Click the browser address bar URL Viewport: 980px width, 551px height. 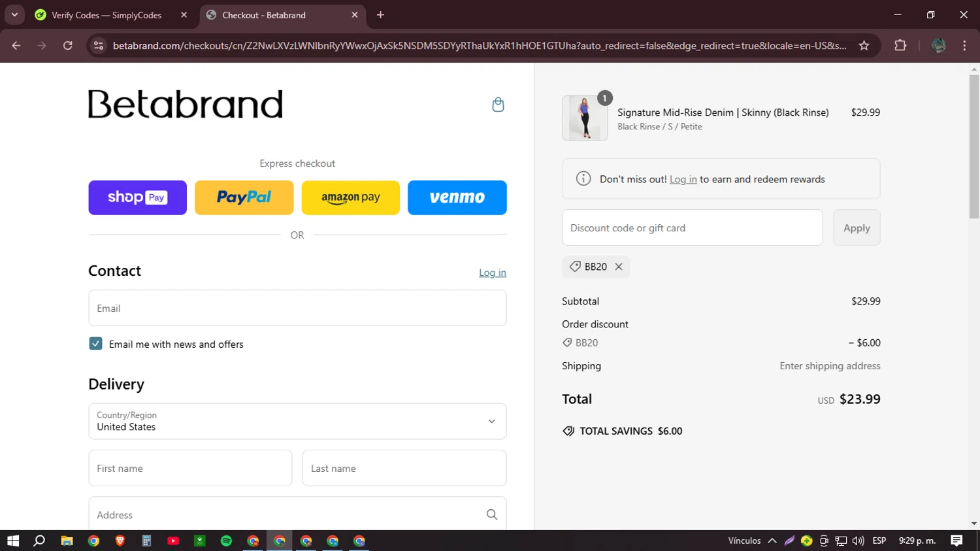tap(480, 46)
